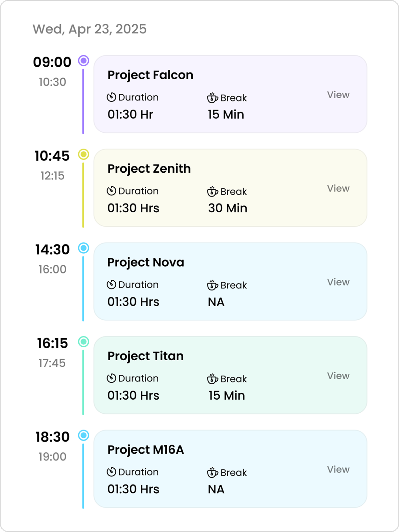Click the Duration clock icon in Project Falcon
Viewport: 399px width, 532px height.
111,97
